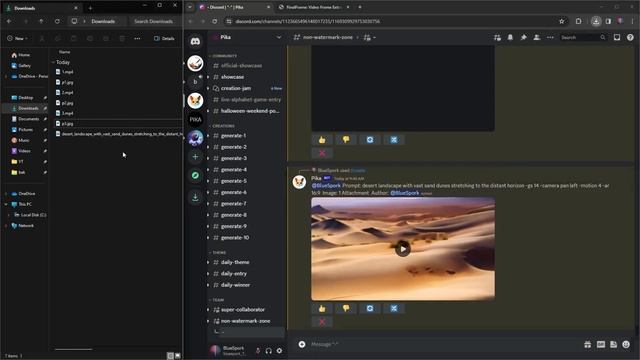Select the PIKA server icon
The image size is (640, 360).
(196, 119)
